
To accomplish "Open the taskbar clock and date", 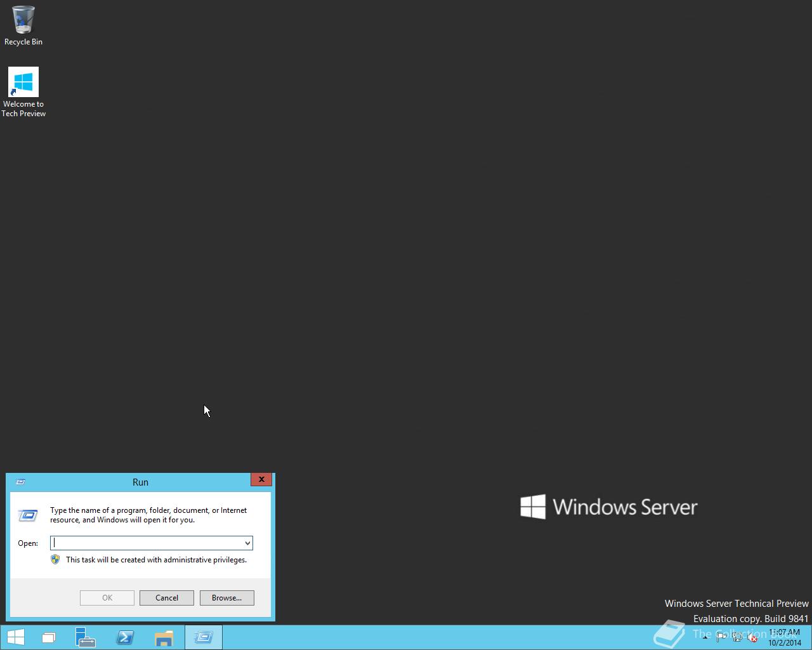I will click(x=785, y=637).
